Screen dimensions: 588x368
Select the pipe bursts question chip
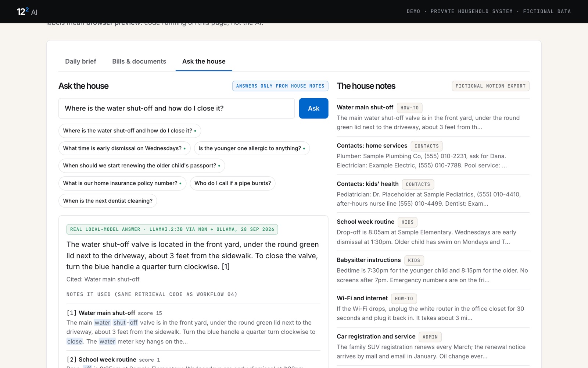pyautogui.click(x=233, y=183)
